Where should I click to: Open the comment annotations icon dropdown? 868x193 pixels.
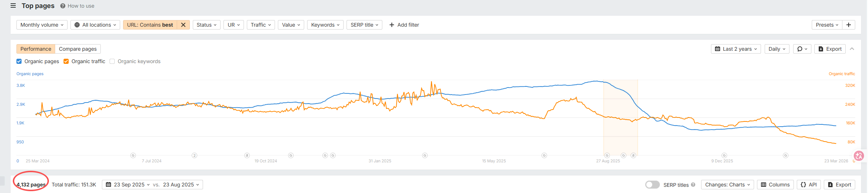point(802,49)
